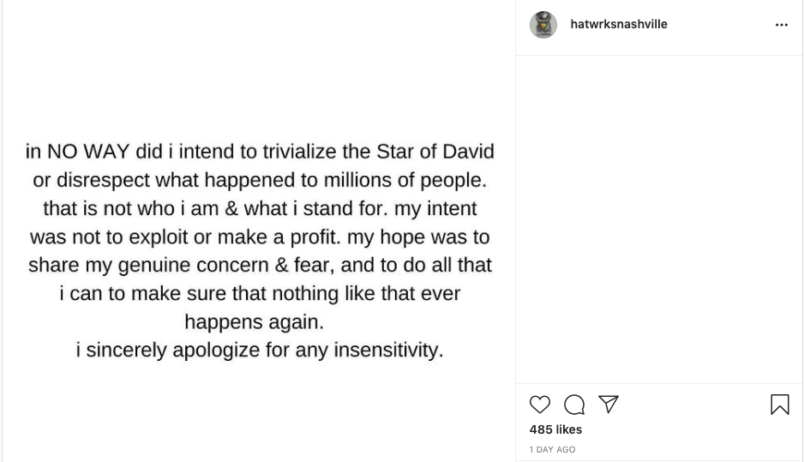View the list of 485 likes
804x462 pixels.
click(x=555, y=429)
